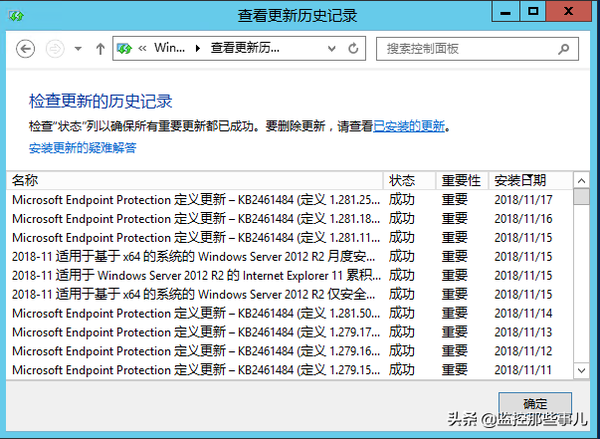Sort by 重要性 column header
Viewport: 600px width, 439px height.
[x=462, y=180]
